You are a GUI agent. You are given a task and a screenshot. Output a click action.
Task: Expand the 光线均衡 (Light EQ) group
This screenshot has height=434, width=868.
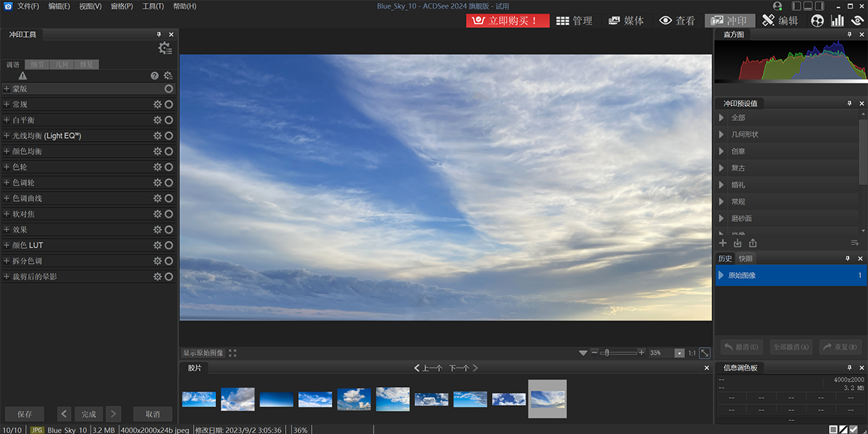pos(7,136)
